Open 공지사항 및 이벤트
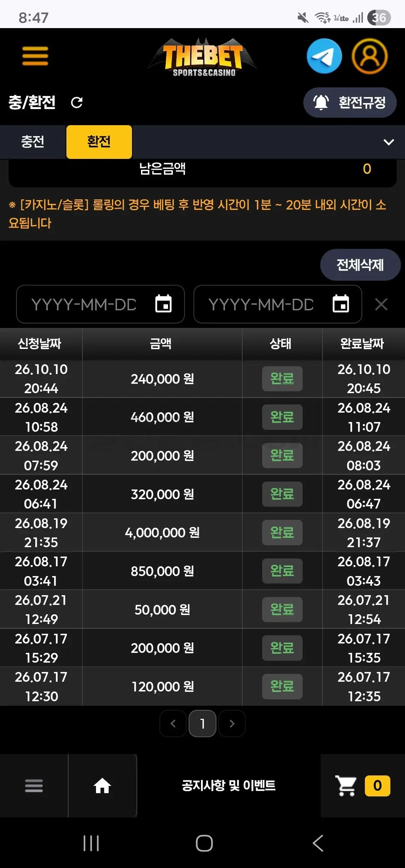The image size is (405, 868). point(229,786)
